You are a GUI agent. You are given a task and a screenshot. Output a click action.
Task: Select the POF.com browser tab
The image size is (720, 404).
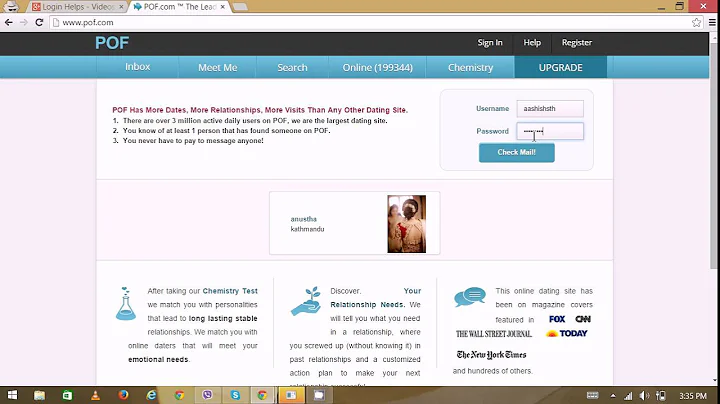[179, 7]
